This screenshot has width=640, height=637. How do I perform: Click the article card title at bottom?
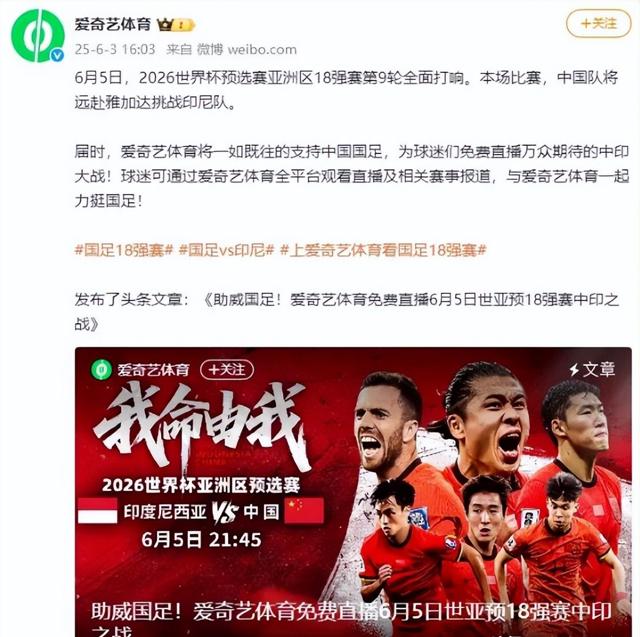coord(351,619)
